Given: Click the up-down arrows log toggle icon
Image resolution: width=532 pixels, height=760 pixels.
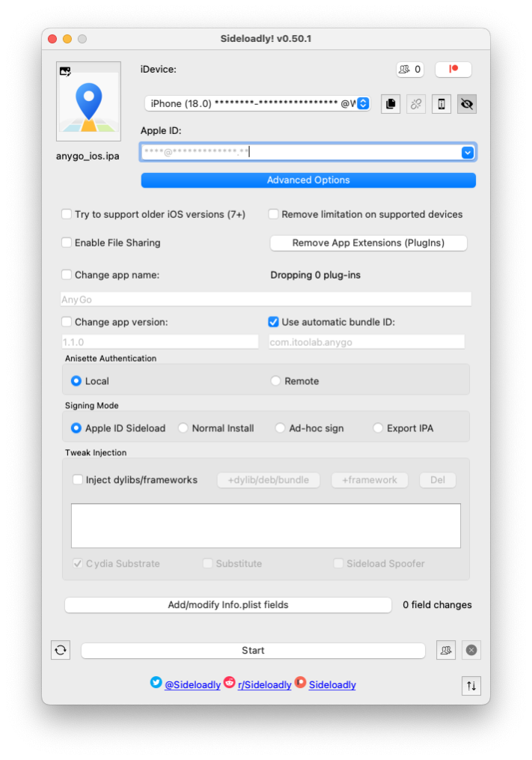Looking at the screenshot, I should 471,685.
